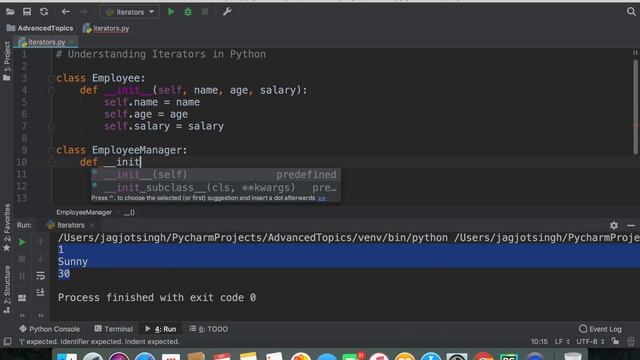Open the 6: TODO tool tab
The width and height of the screenshot is (640, 360).
click(x=209, y=329)
